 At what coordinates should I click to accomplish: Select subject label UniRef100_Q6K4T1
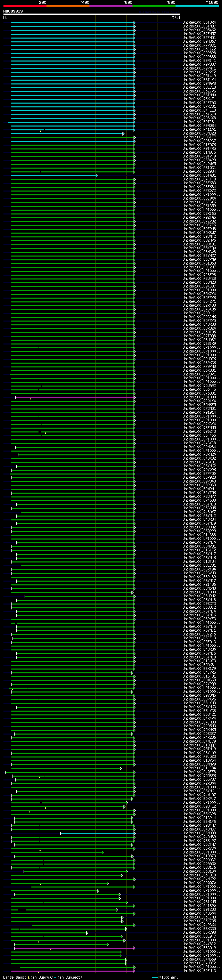pyautogui.click(x=199, y=99)
